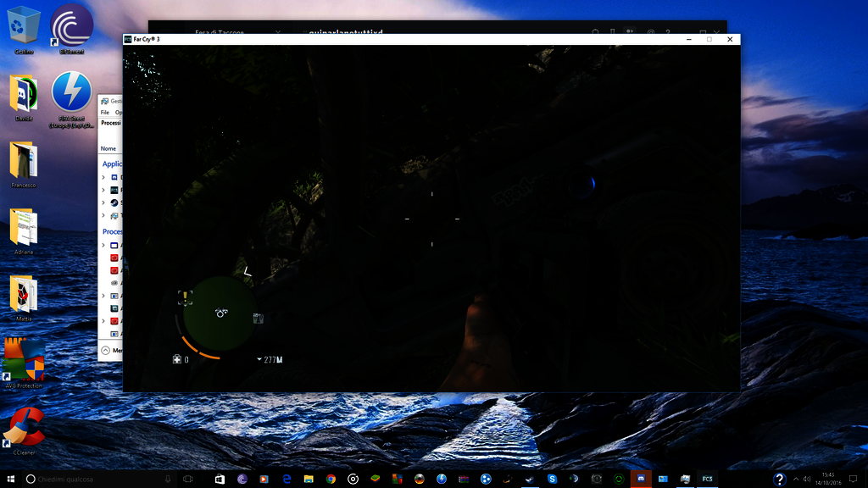Viewport: 868px width, 488px height.
Task: Select the Steam icon row in Task Manager
Action: (x=114, y=202)
